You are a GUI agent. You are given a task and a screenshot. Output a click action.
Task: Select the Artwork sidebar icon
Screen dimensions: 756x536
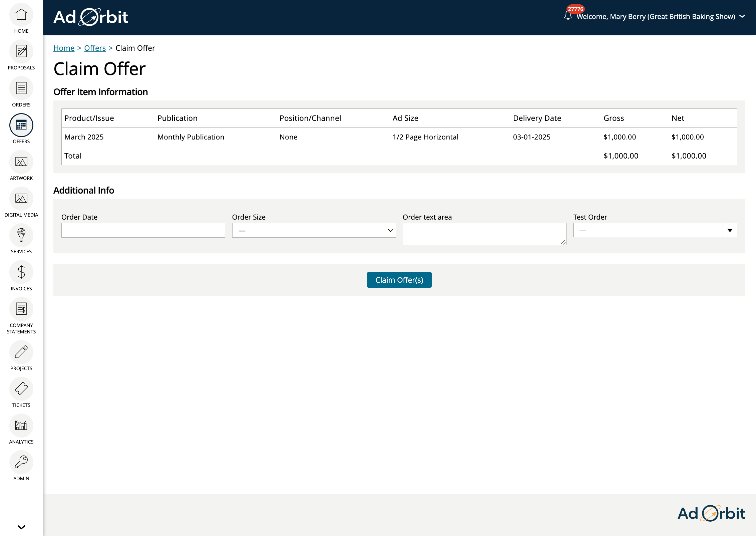tap(21, 162)
